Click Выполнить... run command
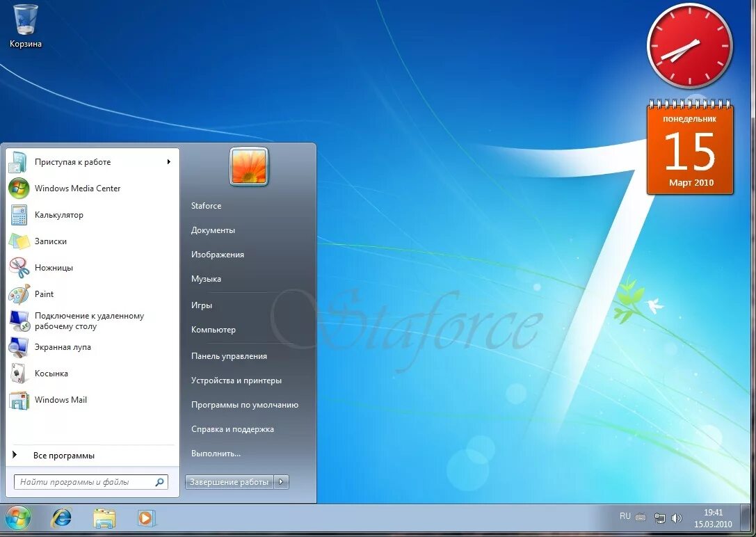 [216, 454]
